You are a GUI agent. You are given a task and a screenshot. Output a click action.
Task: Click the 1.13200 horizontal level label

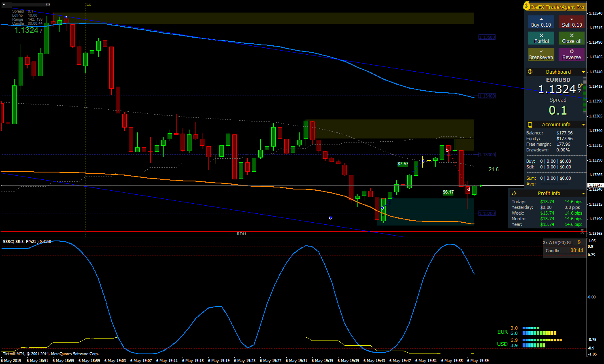click(x=487, y=213)
